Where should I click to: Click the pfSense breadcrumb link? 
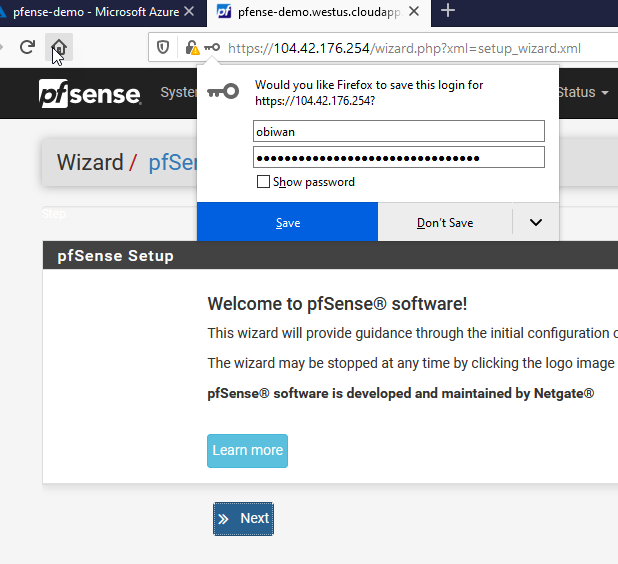coord(173,162)
